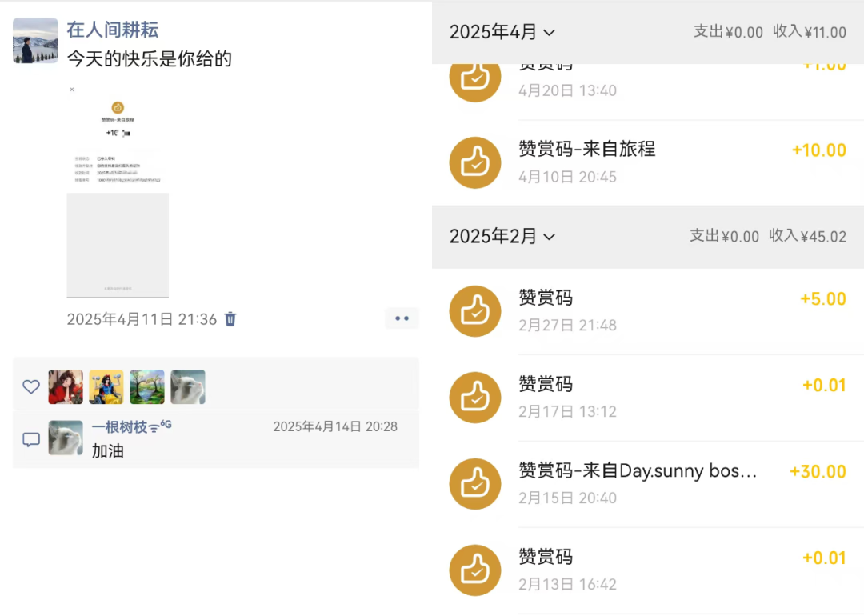
Task: Click thumbs-up icon of Feb 17 reward
Action: [475, 398]
